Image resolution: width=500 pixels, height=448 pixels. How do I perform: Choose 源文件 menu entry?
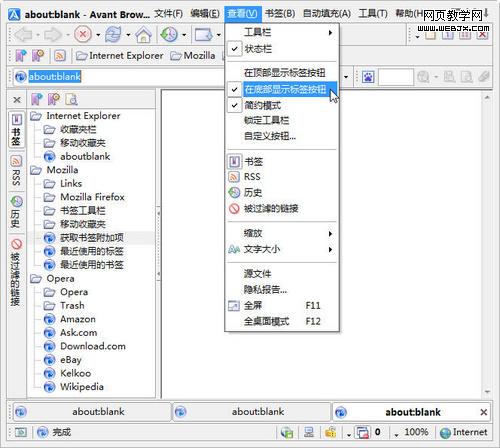pyautogui.click(x=282, y=274)
